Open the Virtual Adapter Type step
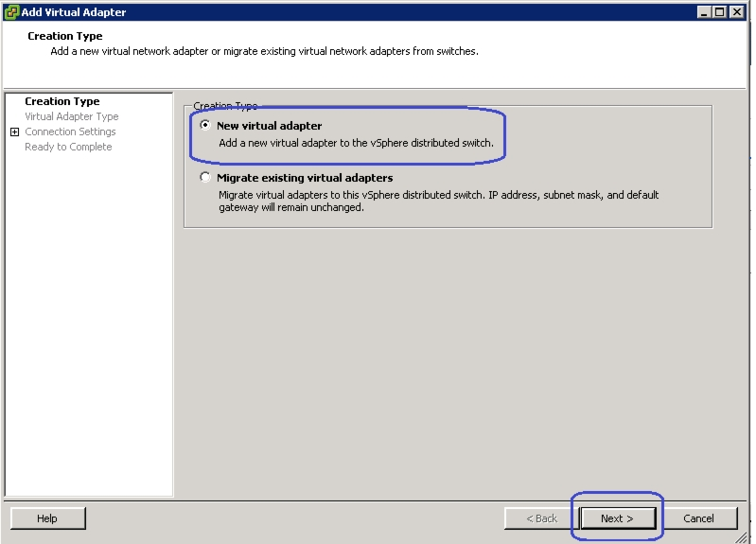Screen dimensions: 756x544 [x=71, y=116]
